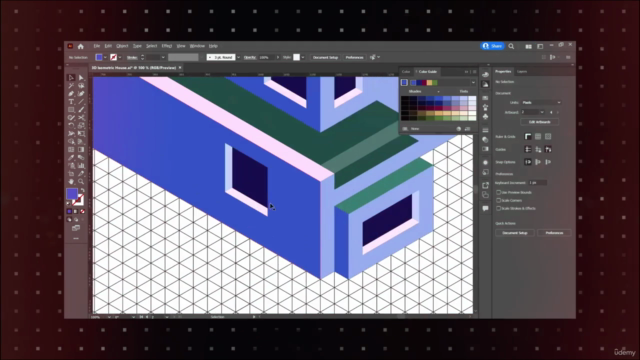Open brush definition dropdown arrow
Viewport: 640px width, 360px height.
[x=238, y=58]
